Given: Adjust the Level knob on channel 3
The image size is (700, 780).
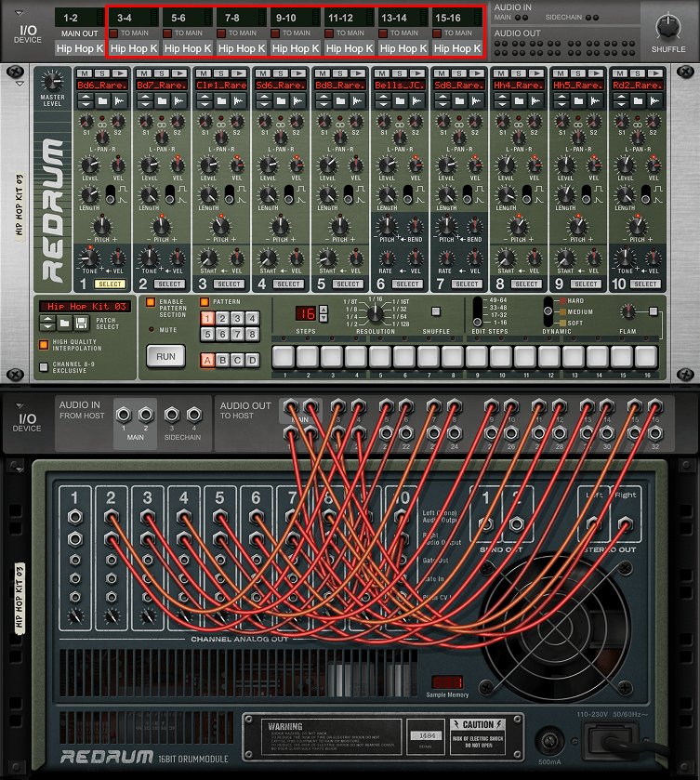Looking at the screenshot, I should point(209,165).
